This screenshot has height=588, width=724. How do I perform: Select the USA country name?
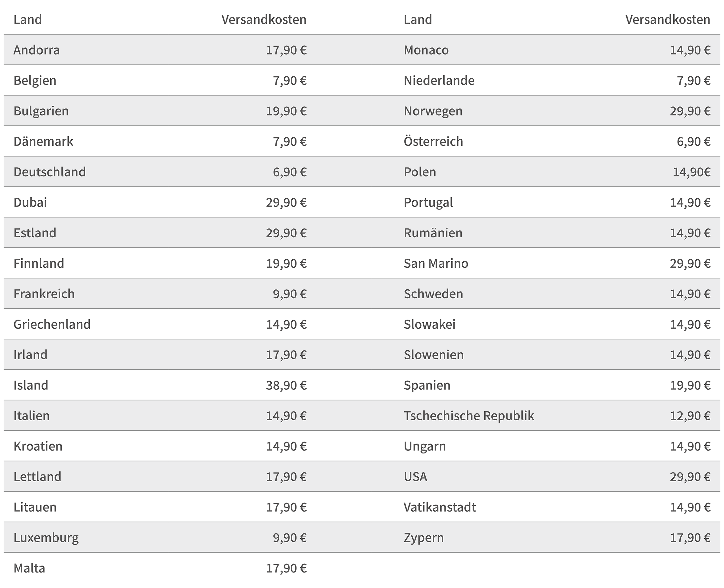pos(415,477)
